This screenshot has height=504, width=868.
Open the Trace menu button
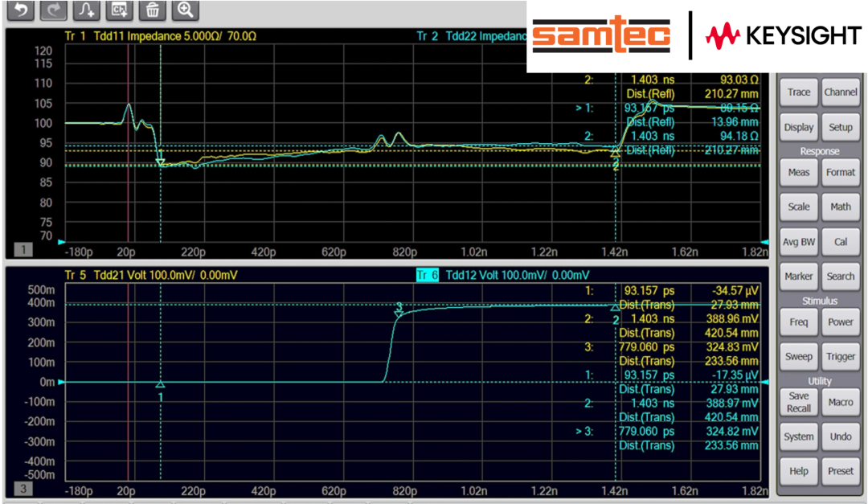(x=799, y=92)
